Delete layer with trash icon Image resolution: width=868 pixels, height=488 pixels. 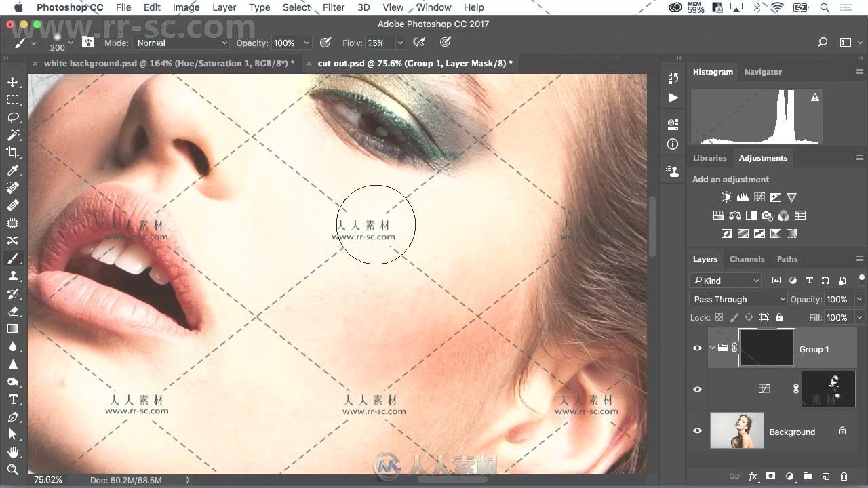844,476
